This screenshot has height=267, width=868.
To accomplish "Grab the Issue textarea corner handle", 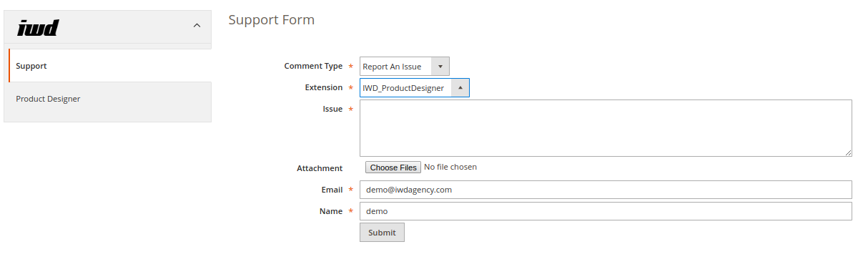I will point(848,152).
